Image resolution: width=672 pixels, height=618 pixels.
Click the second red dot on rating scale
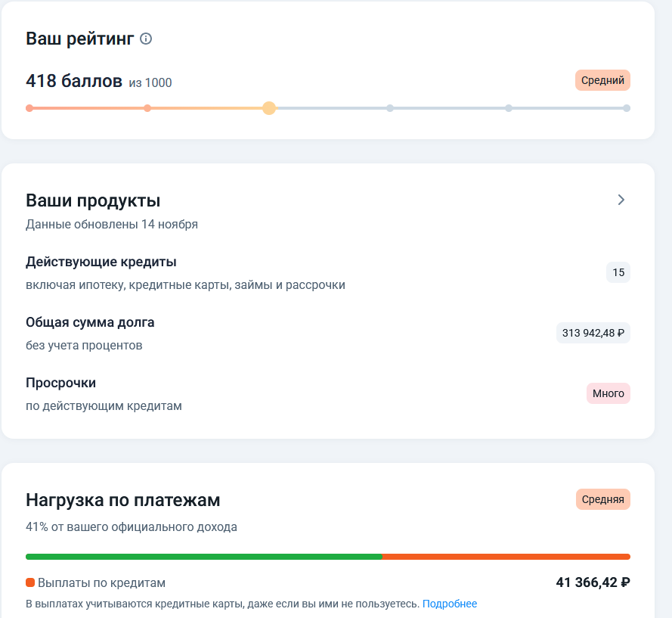(x=147, y=108)
